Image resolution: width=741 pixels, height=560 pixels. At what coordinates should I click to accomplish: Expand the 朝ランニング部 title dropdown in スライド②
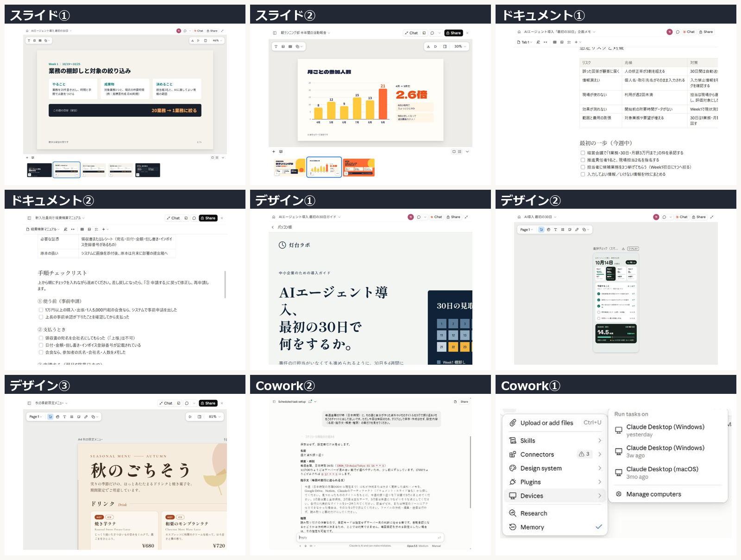pos(329,33)
